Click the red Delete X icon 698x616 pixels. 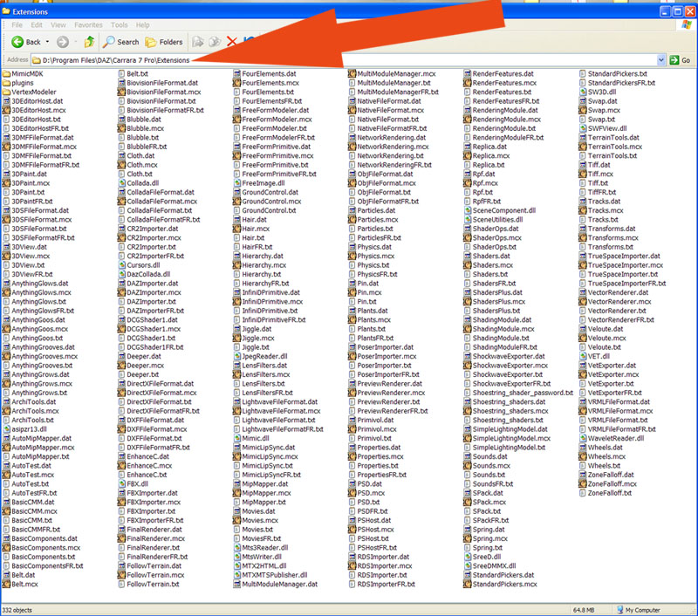[231, 42]
